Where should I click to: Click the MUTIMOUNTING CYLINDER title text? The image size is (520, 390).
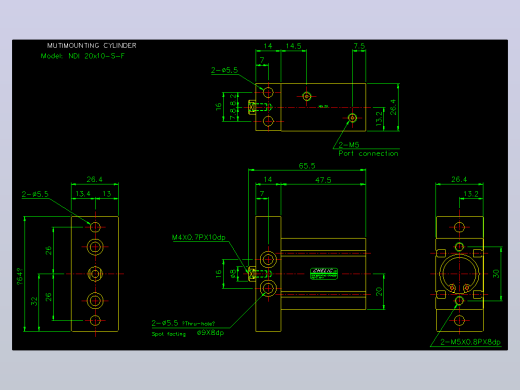pos(91,45)
